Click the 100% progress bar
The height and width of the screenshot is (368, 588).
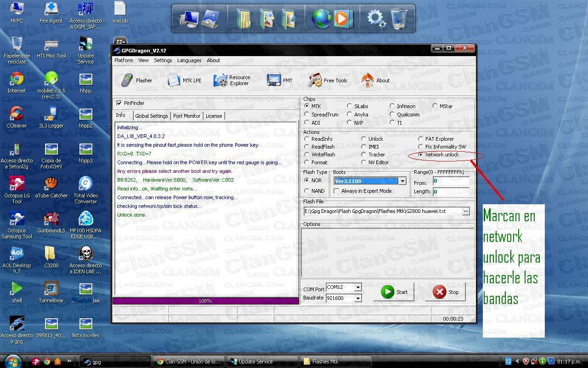point(205,301)
